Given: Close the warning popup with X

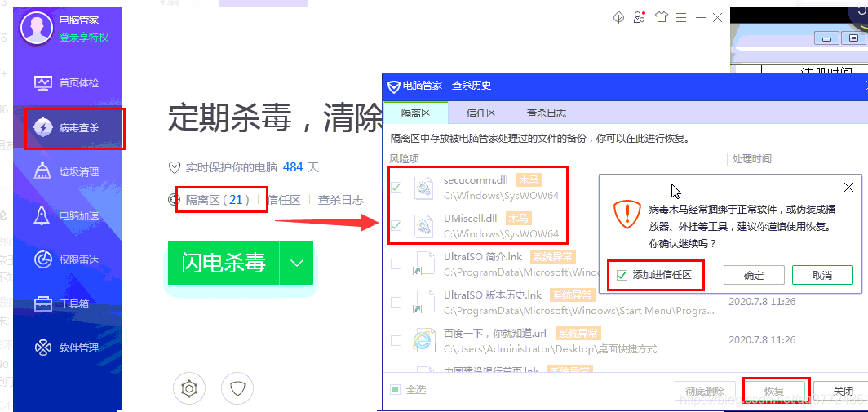Looking at the screenshot, I should (x=848, y=187).
